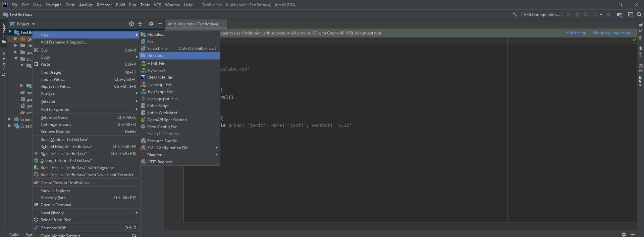Create a new CFML/CFC file

click(180, 77)
